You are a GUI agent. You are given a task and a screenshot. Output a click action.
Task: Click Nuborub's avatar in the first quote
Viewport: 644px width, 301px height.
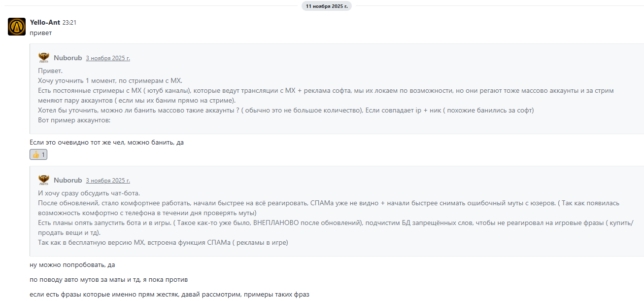click(44, 58)
